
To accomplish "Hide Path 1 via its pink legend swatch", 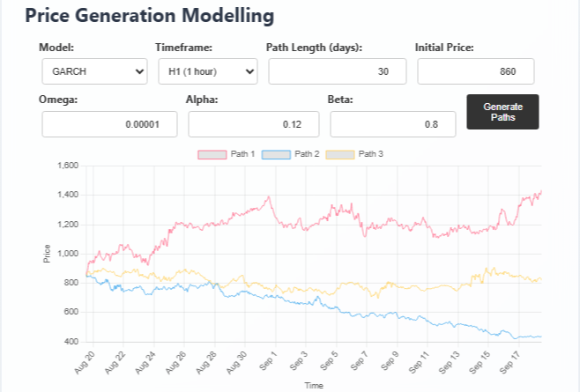I will tap(212, 154).
